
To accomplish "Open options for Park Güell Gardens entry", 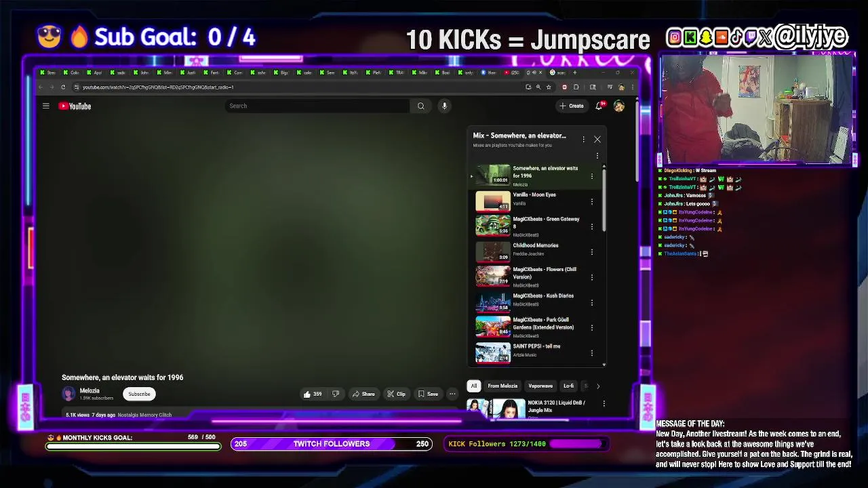I will (x=591, y=328).
